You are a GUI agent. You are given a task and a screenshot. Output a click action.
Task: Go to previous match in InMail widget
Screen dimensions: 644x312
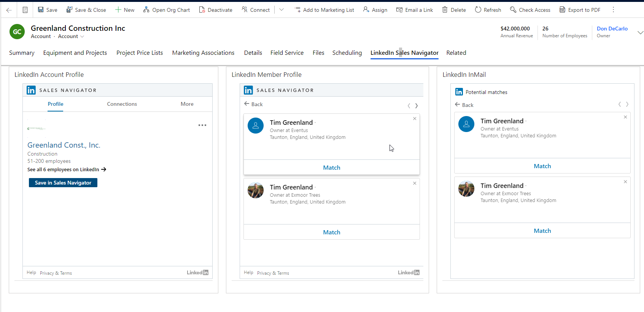coord(620,104)
